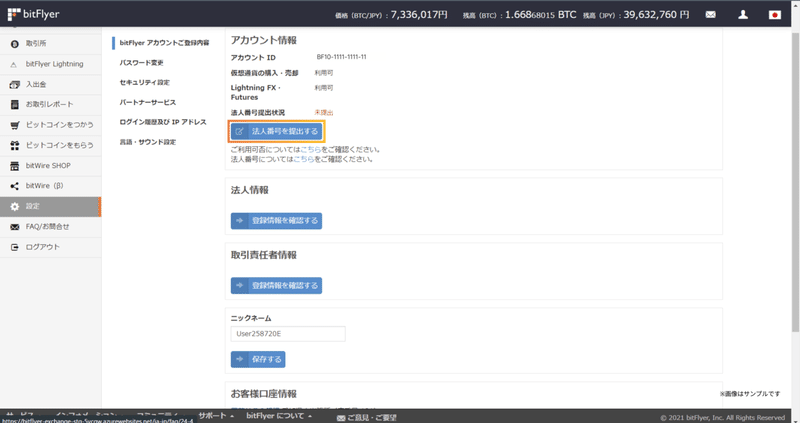The width and height of the screenshot is (800, 423).
Task: Click the bitFlyer Lightning sidebar icon
Action: [x=14, y=64]
